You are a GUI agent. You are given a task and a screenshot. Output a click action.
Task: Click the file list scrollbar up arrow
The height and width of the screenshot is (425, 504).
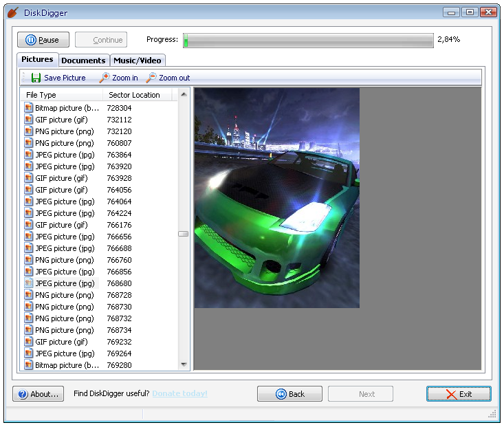(184, 94)
